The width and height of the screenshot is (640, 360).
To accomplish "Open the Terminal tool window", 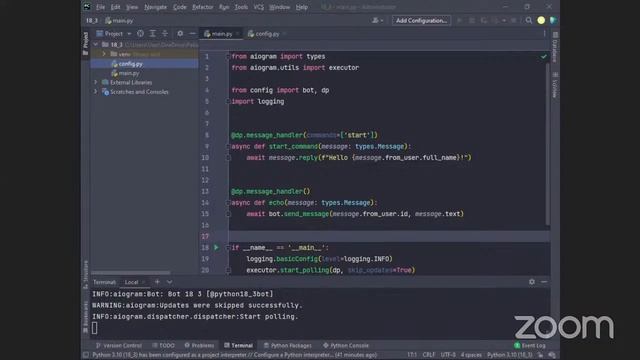I will pos(238,345).
